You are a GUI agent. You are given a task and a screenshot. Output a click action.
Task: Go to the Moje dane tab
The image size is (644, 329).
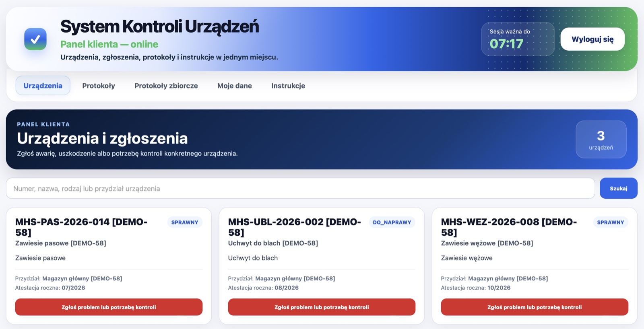click(235, 86)
